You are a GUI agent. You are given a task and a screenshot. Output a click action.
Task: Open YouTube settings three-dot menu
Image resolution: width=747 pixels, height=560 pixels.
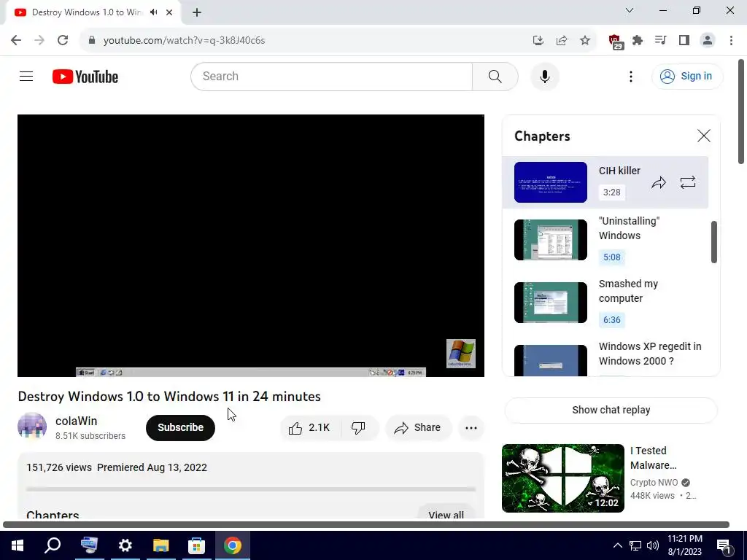coord(631,76)
